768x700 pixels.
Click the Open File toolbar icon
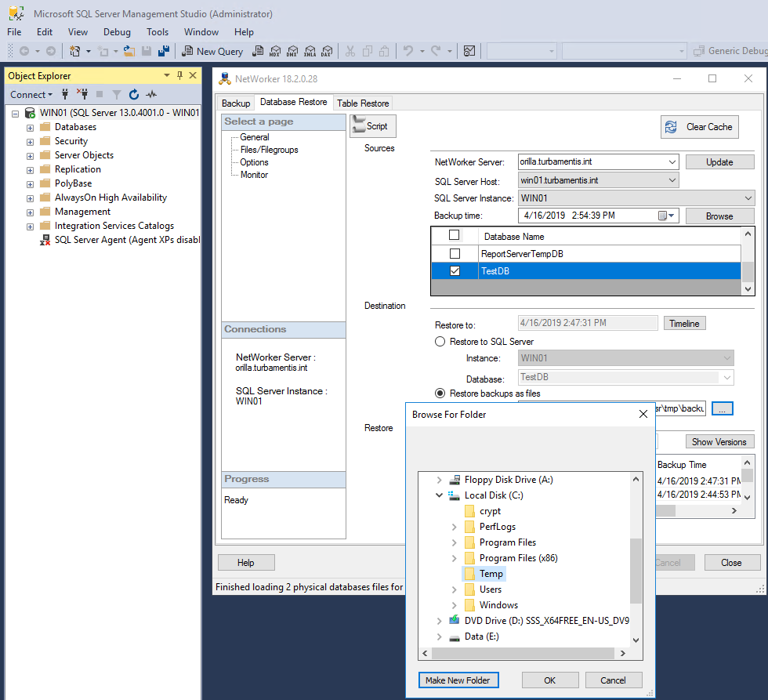(x=129, y=51)
